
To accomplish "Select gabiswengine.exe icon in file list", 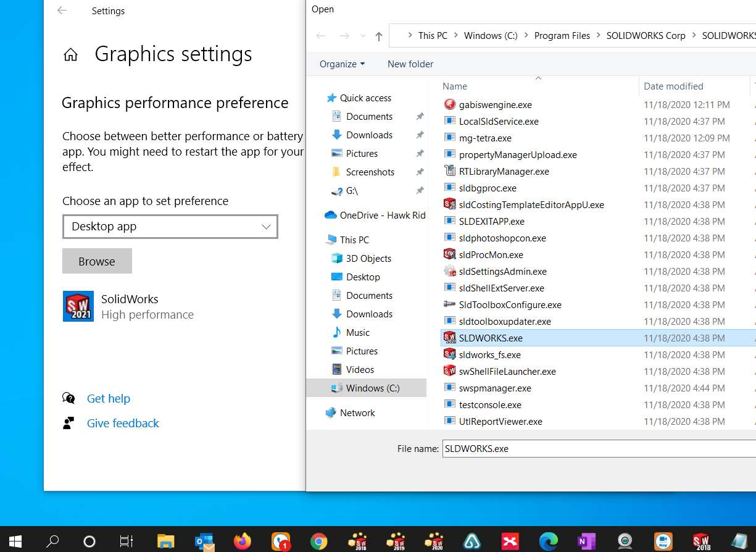I will pos(449,104).
